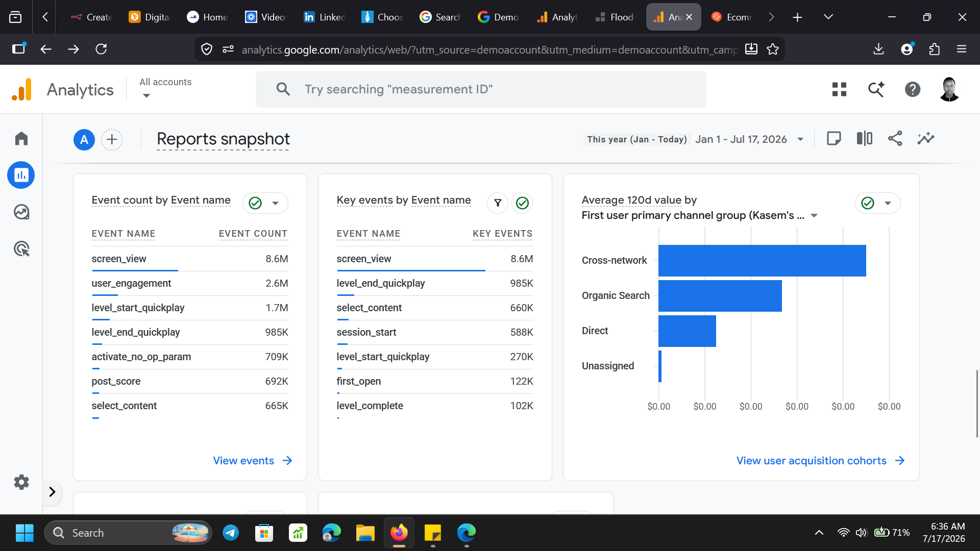Open the browser application menu

(962, 49)
